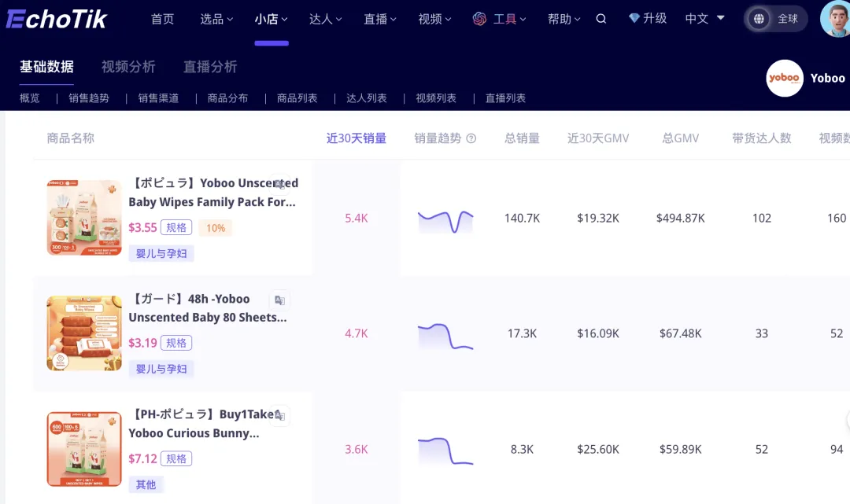
Task: Click the 140.7K total sales value
Action: 522,218
